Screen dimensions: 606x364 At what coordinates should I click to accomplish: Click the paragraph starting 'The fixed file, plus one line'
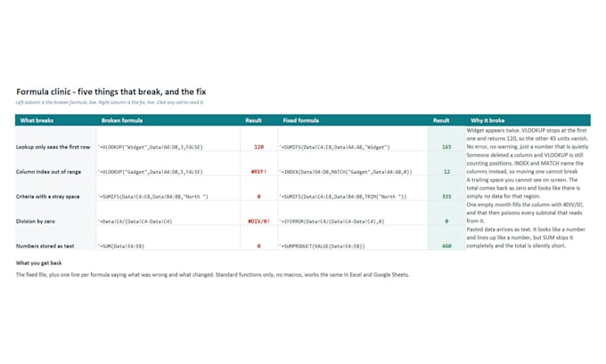213,275
